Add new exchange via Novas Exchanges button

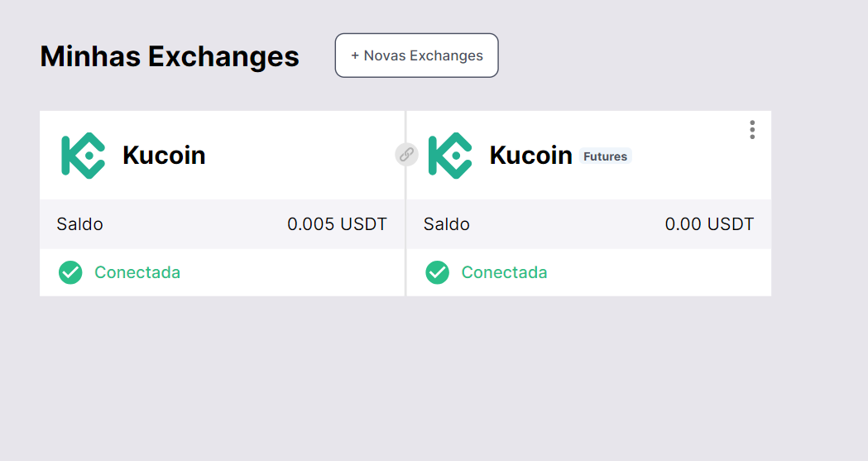[416, 55]
